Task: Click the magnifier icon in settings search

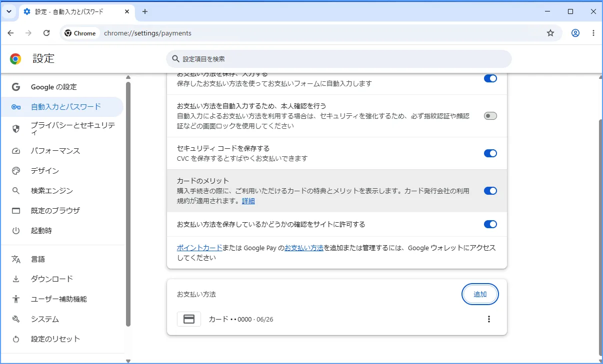Action: coord(175,59)
